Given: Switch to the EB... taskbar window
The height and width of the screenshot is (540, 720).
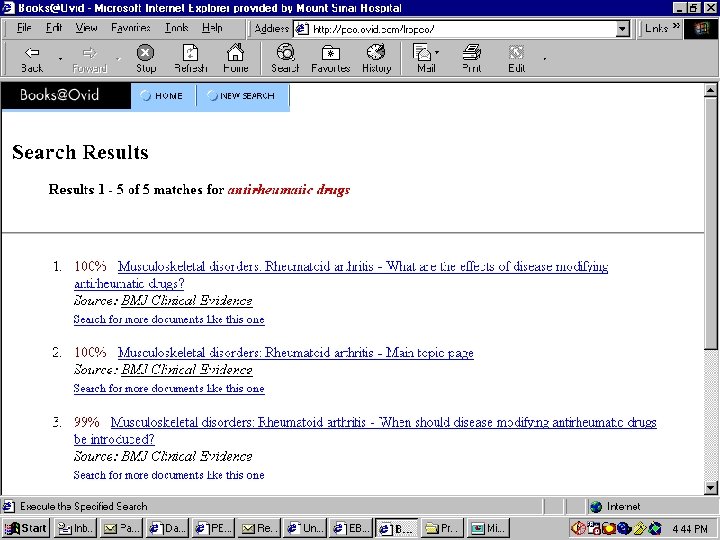Looking at the screenshot, I should 351,529.
